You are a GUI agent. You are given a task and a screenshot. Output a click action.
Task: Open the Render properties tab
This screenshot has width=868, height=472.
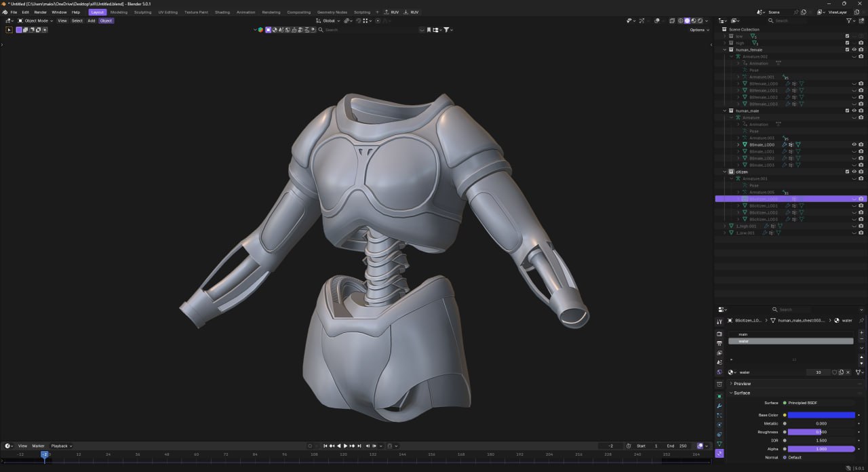(719, 334)
